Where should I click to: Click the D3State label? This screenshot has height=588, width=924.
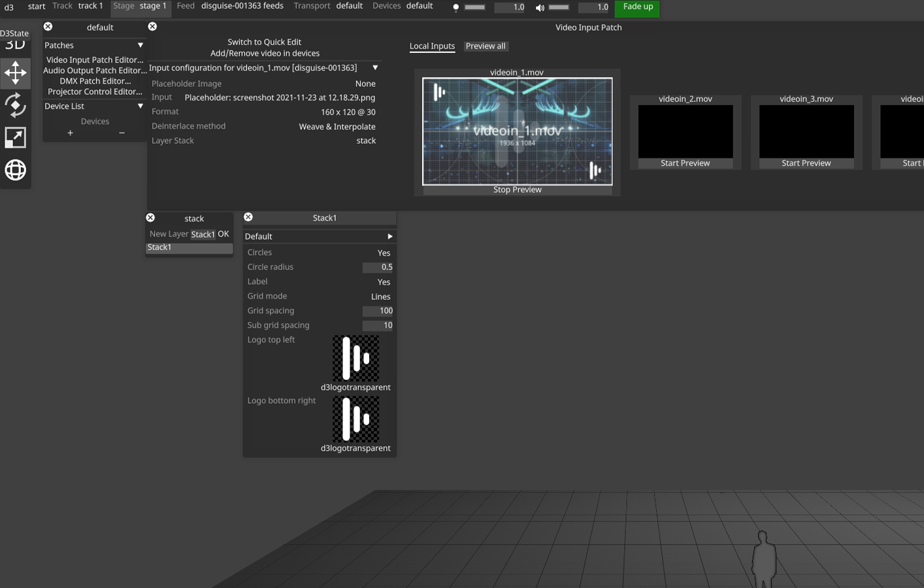pos(14,33)
